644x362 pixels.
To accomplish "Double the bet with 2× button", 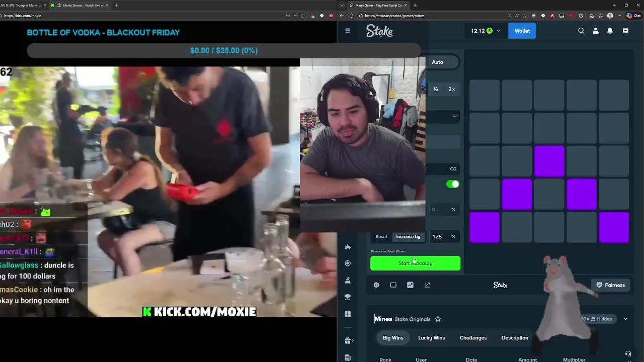I will point(451,89).
